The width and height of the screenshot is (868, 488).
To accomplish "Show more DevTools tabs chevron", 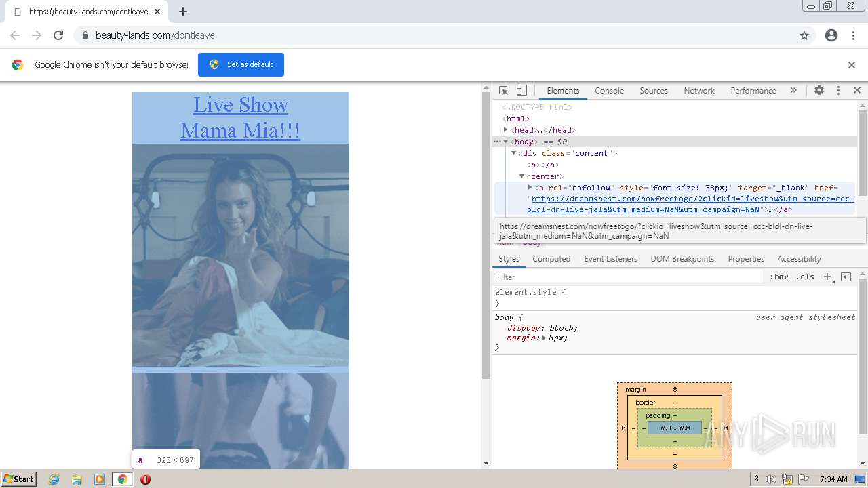I will 793,90.
